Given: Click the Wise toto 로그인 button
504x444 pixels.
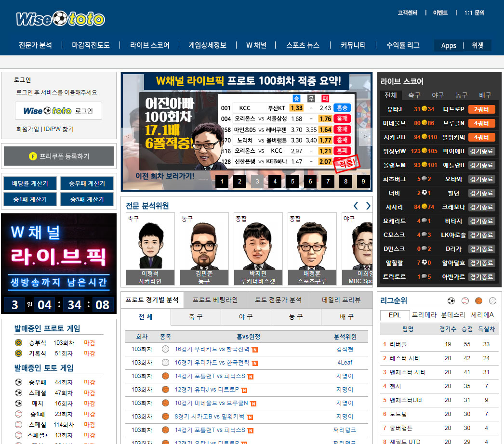Looking at the screenshot, I should coord(58,111).
